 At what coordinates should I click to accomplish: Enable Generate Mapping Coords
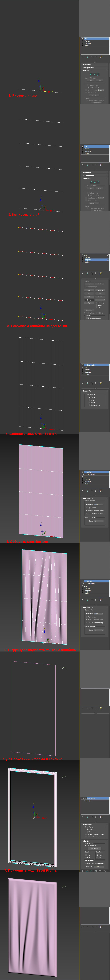[x=86, y=834]
